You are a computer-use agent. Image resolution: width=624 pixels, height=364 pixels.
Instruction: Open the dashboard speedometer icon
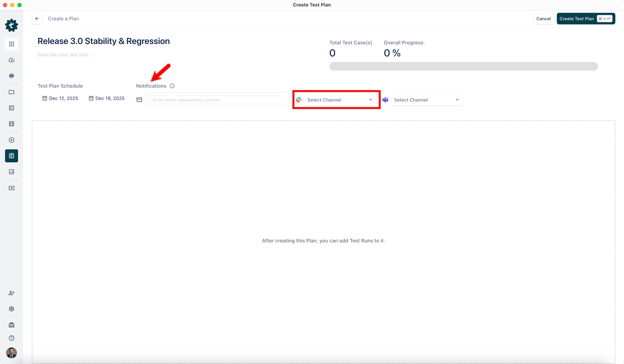coord(11,60)
